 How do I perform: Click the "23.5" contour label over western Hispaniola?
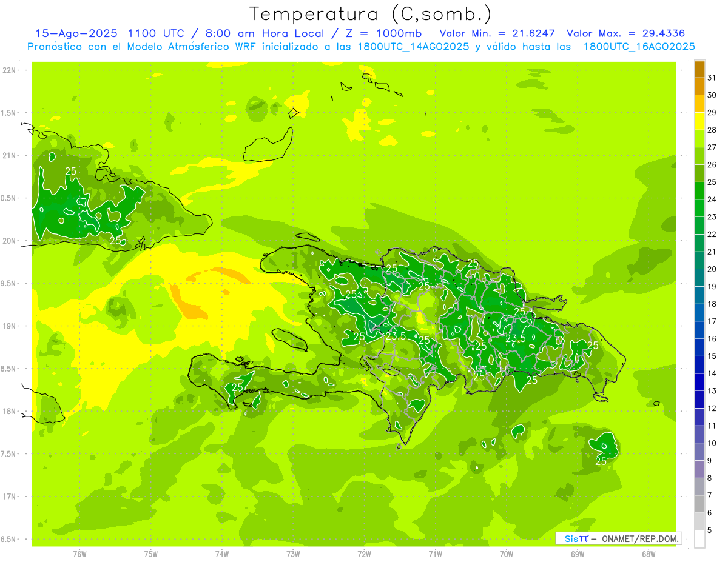click(x=396, y=336)
